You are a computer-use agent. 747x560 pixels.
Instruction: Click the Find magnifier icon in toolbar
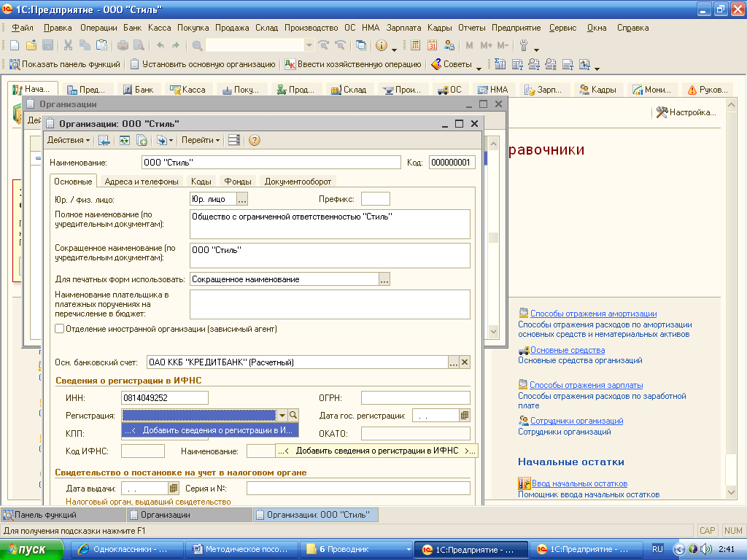pos(197,45)
